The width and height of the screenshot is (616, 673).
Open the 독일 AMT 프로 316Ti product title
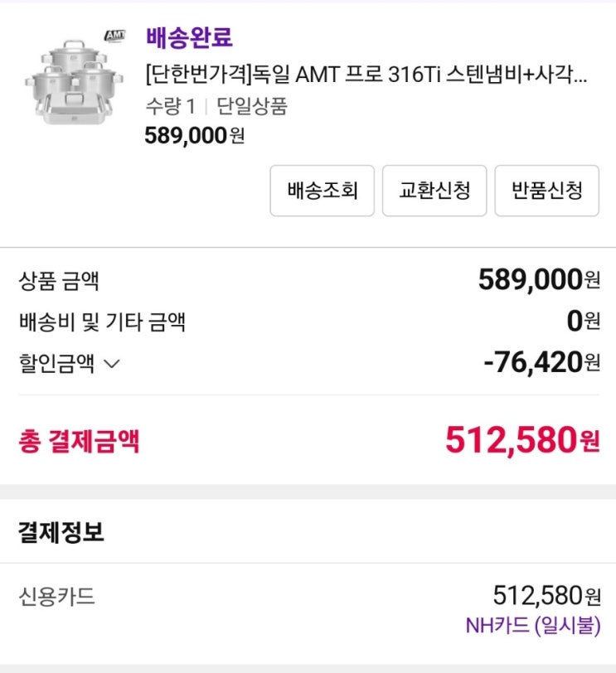366,77
